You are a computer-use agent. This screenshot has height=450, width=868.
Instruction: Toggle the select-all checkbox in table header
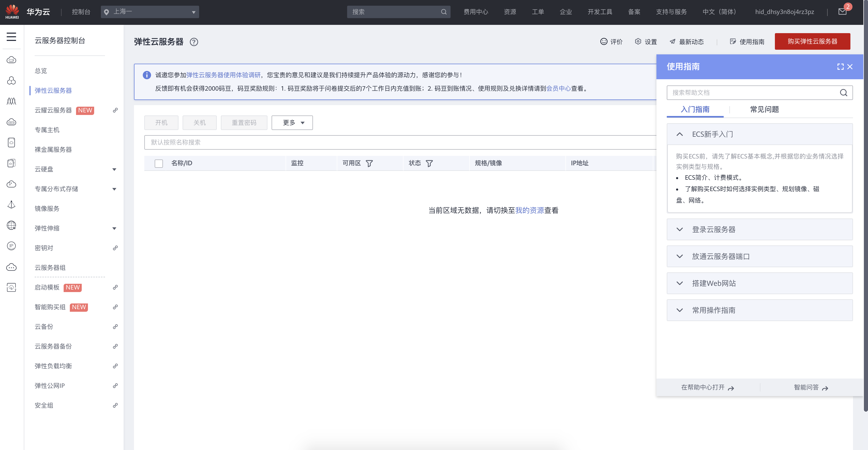pos(159,164)
